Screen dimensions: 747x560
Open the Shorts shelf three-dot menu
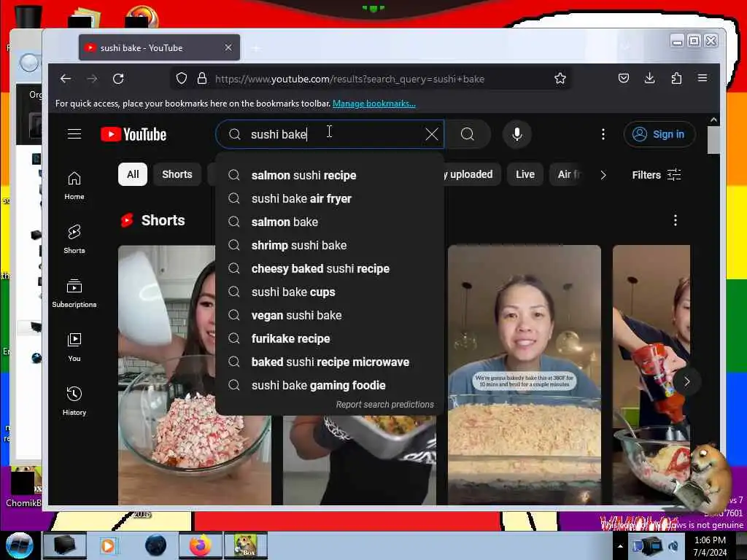[x=675, y=220]
